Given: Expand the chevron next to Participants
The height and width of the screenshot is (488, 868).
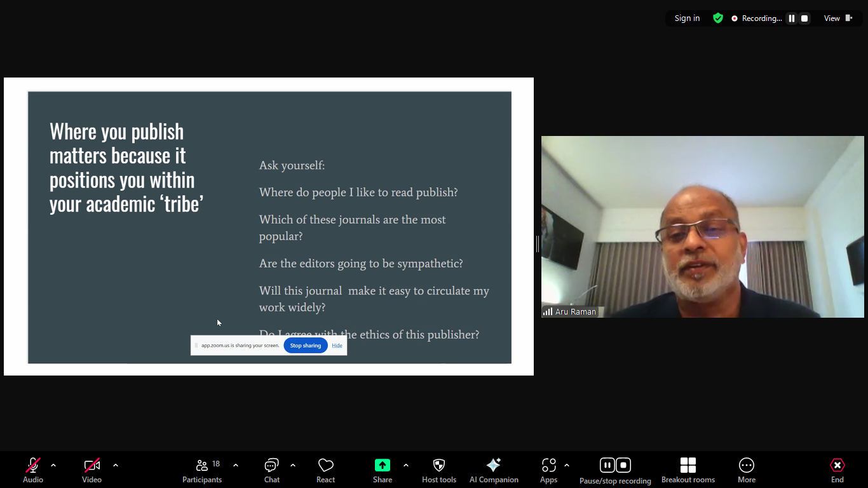Looking at the screenshot, I should pos(236,465).
